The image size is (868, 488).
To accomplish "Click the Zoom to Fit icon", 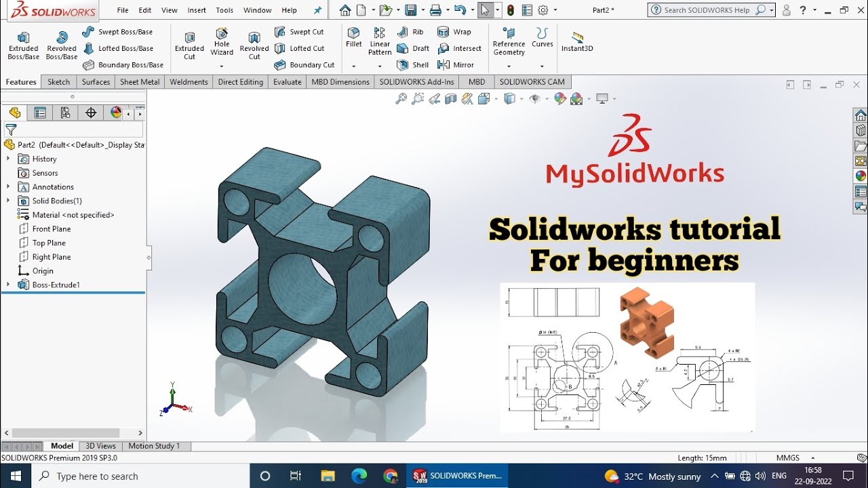I will 401,99.
